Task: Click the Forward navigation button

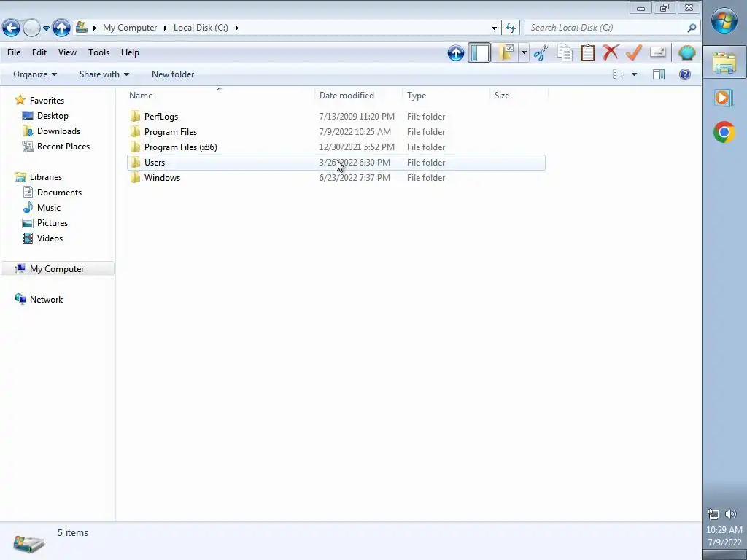Action: (x=31, y=28)
